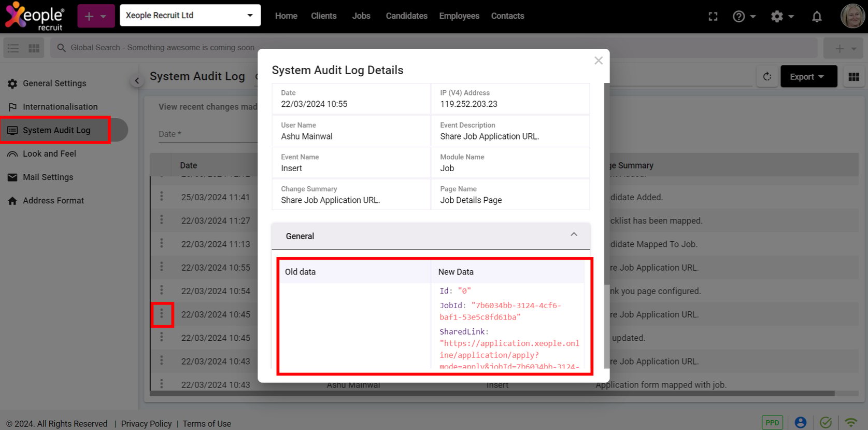The width and height of the screenshot is (868, 430).
Task: Click the SharedLink URL in New Data
Action: [x=509, y=355]
